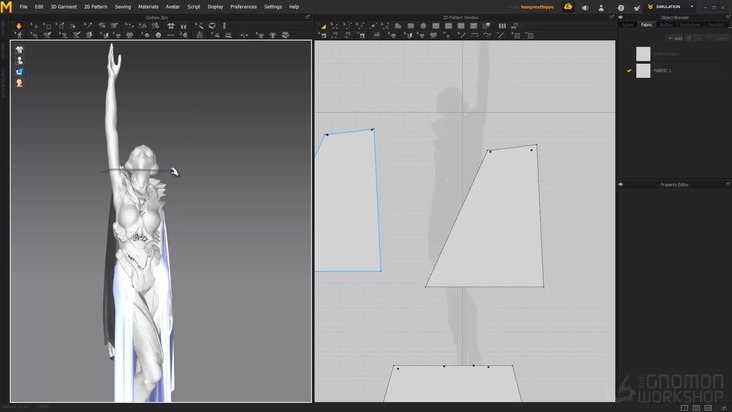Click the avatar display icon in 3D viewport
732x412 pixels.
pos(19,60)
